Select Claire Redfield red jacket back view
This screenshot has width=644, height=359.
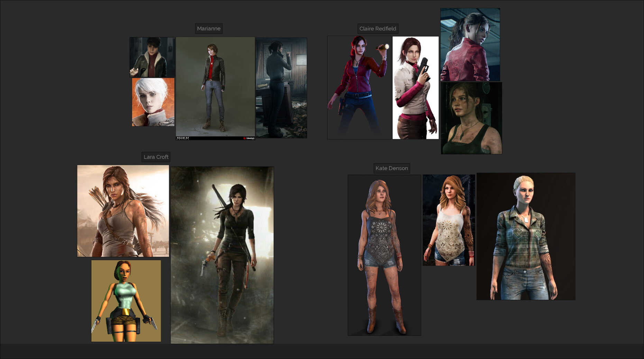coord(470,45)
